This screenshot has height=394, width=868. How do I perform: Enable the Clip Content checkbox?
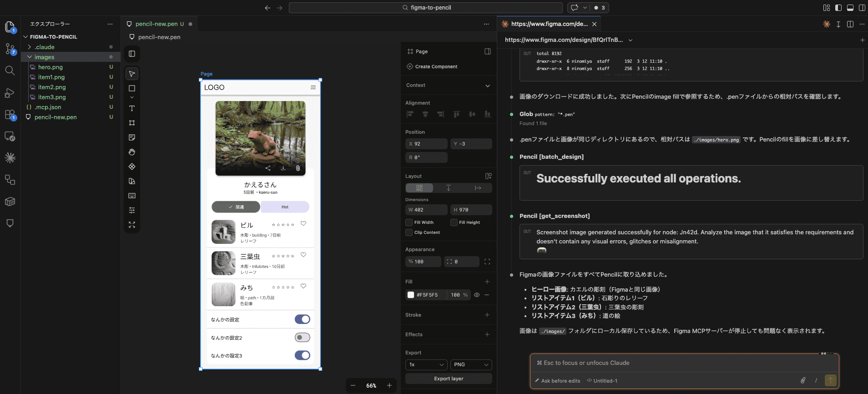coord(409,232)
